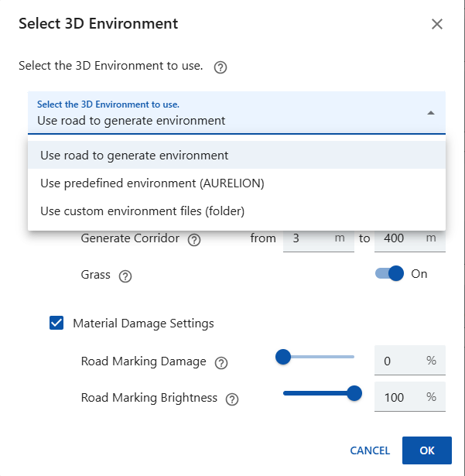Select Use road to generate environment option
The height and width of the screenshot is (476, 465).
135,155
